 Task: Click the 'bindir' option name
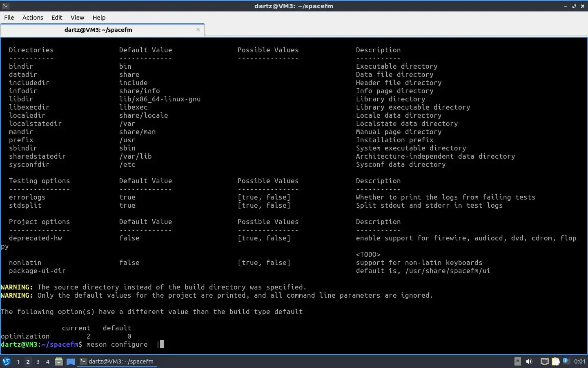coord(21,66)
